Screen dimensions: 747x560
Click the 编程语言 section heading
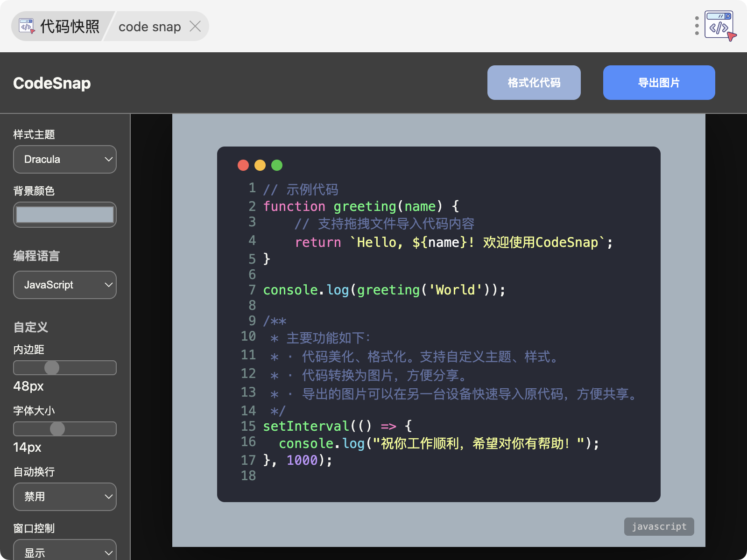tap(36, 256)
